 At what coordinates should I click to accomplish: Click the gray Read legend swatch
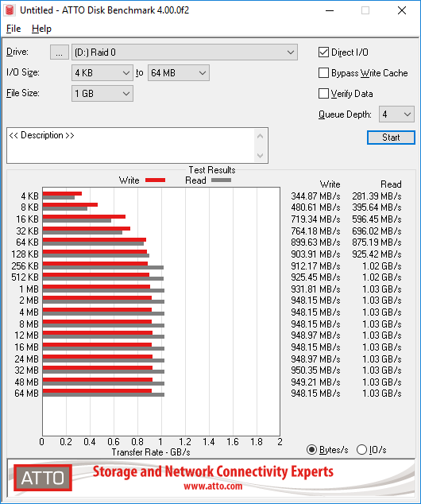222,180
